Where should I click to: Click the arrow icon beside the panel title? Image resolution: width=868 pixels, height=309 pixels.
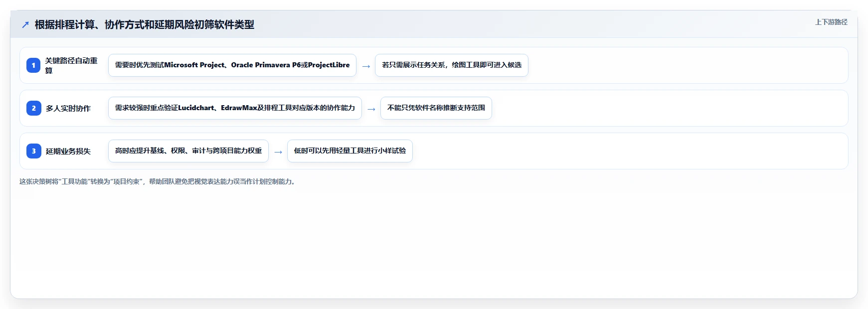[x=25, y=24]
